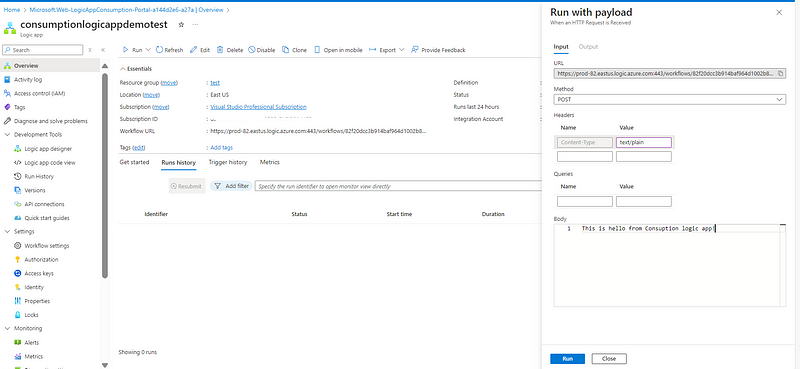Open the test resource group link

coord(215,83)
